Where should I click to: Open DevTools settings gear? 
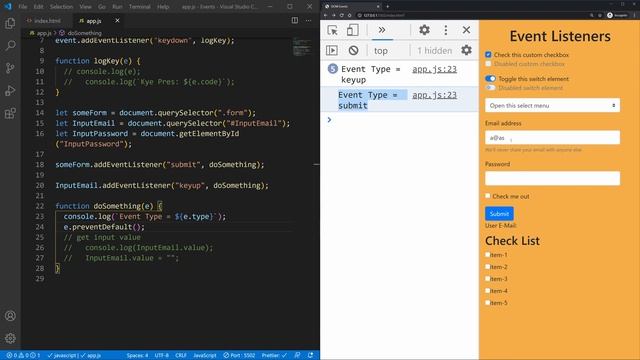tap(424, 30)
